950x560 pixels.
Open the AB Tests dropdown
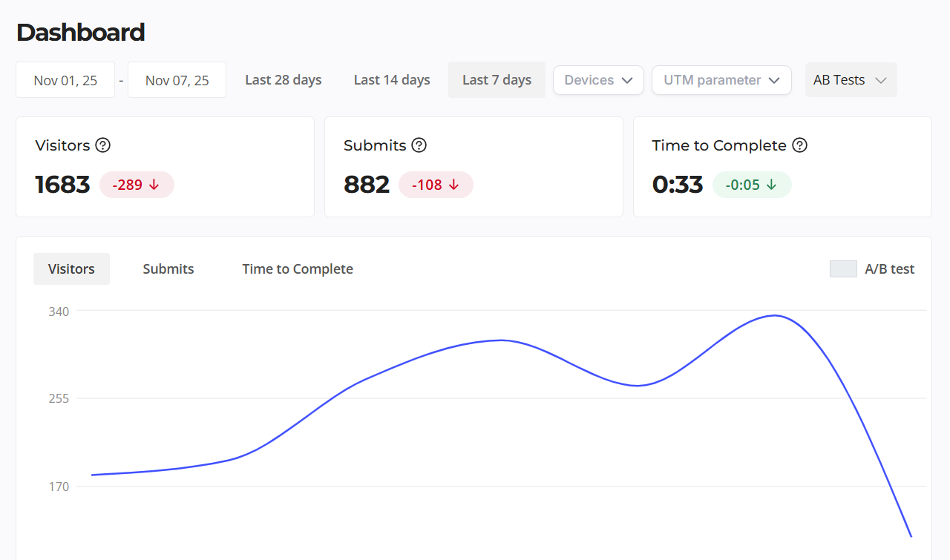pos(851,80)
